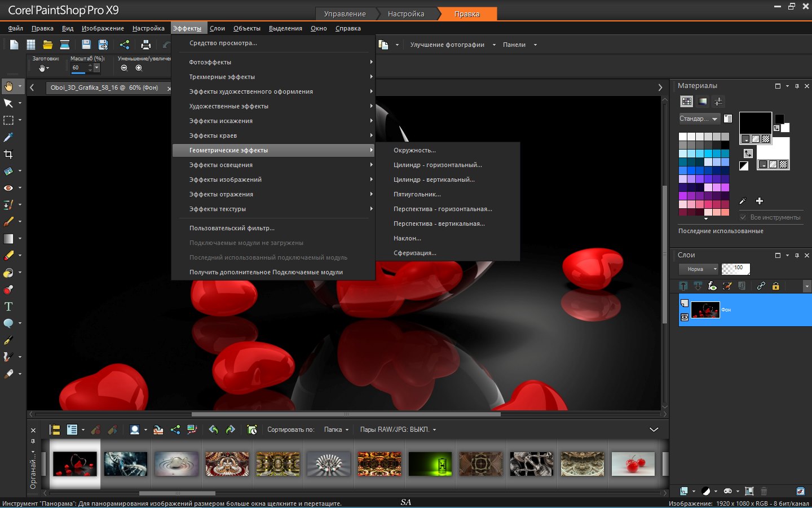
Task: Open the 'Норма' blend mode dropdown
Action: click(x=699, y=269)
